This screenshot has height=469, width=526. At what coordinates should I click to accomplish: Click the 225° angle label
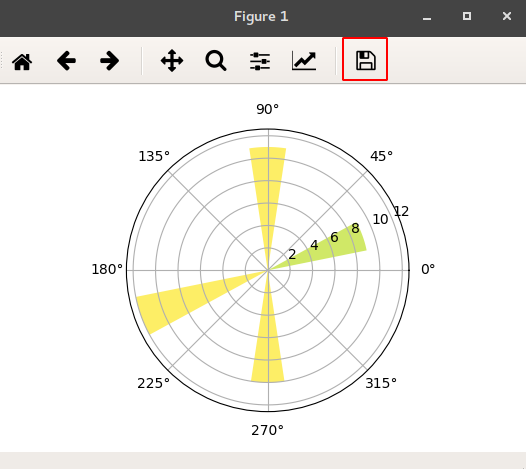(x=153, y=383)
